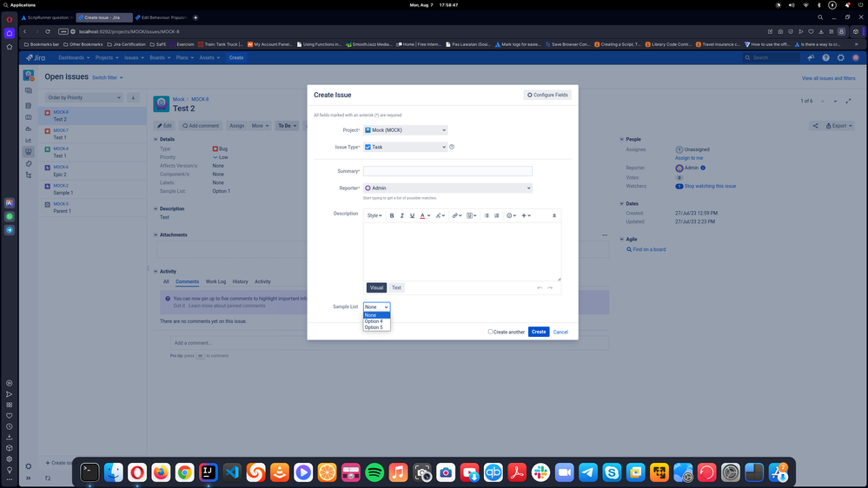868x488 pixels.
Task: Open the link insertion tool
Action: 456,216
